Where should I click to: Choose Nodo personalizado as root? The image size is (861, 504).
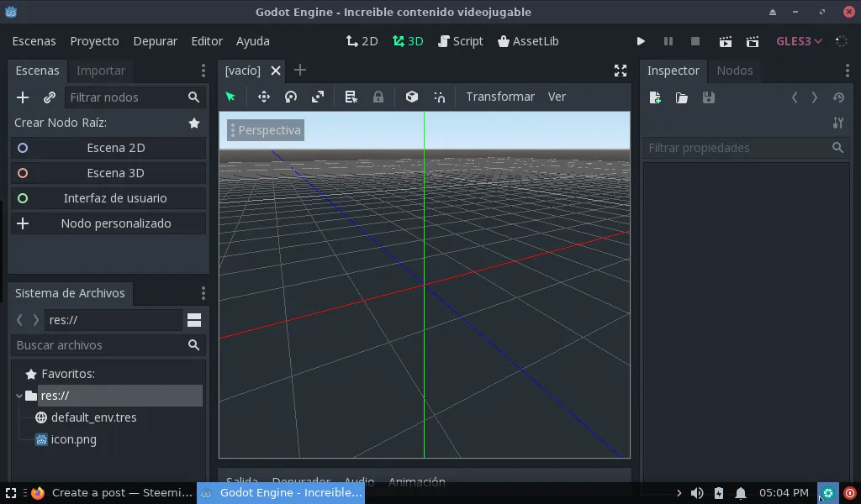pyautogui.click(x=108, y=223)
